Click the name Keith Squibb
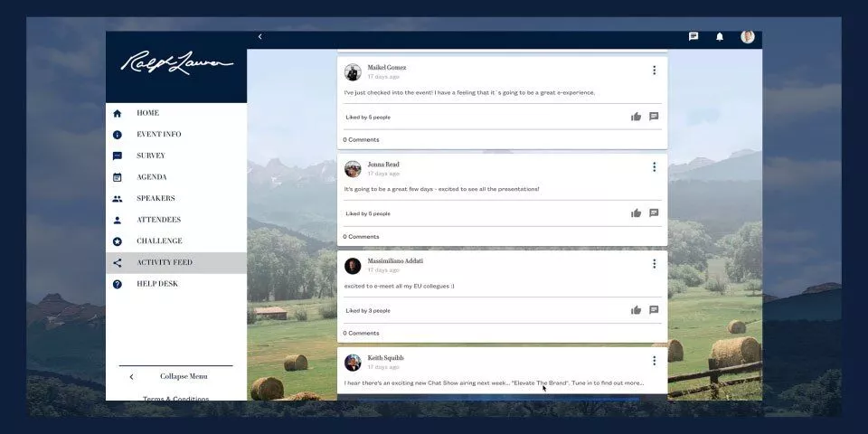The width and height of the screenshot is (868, 434). (385, 358)
